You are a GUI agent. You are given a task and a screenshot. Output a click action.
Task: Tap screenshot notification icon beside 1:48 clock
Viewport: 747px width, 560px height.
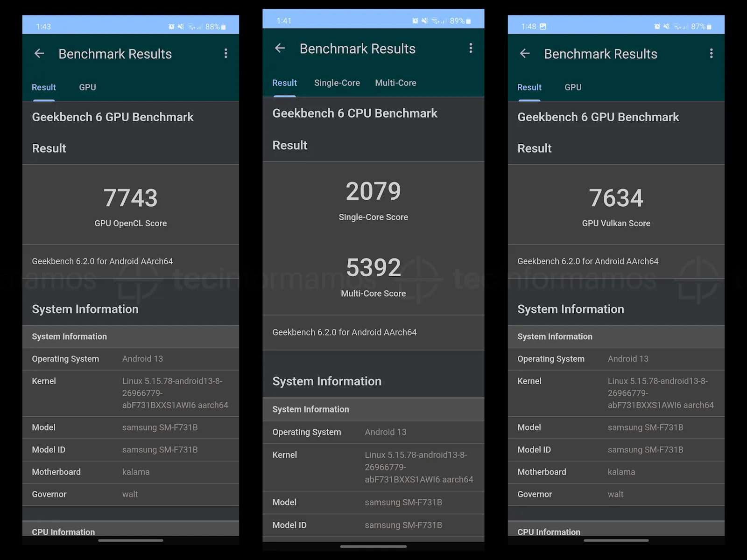[x=543, y=27]
